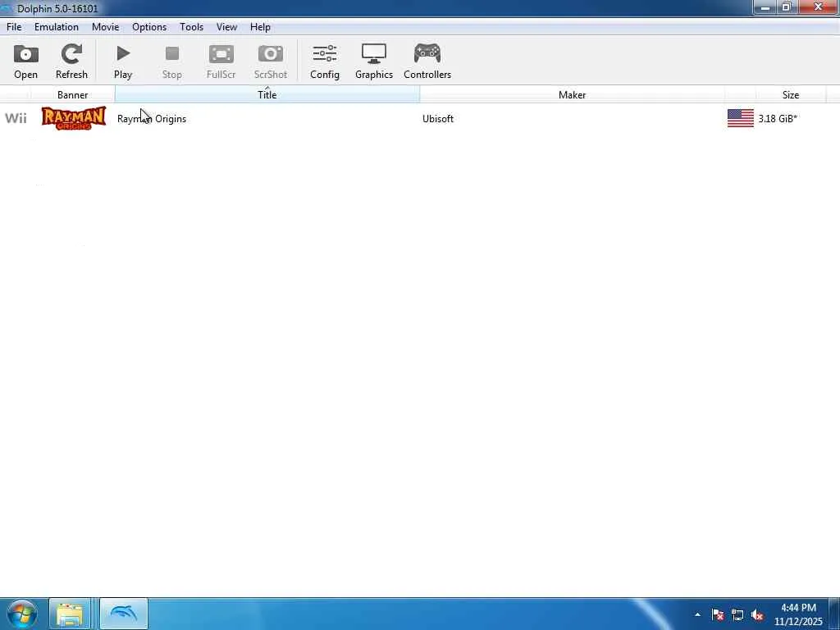Viewport: 840px width, 630px height.
Task: Open the Tools menu
Action: (x=191, y=27)
